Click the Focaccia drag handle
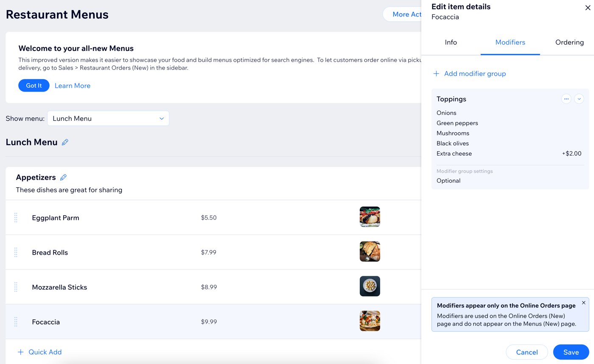Viewport: 594px width, 364px height. click(16, 322)
